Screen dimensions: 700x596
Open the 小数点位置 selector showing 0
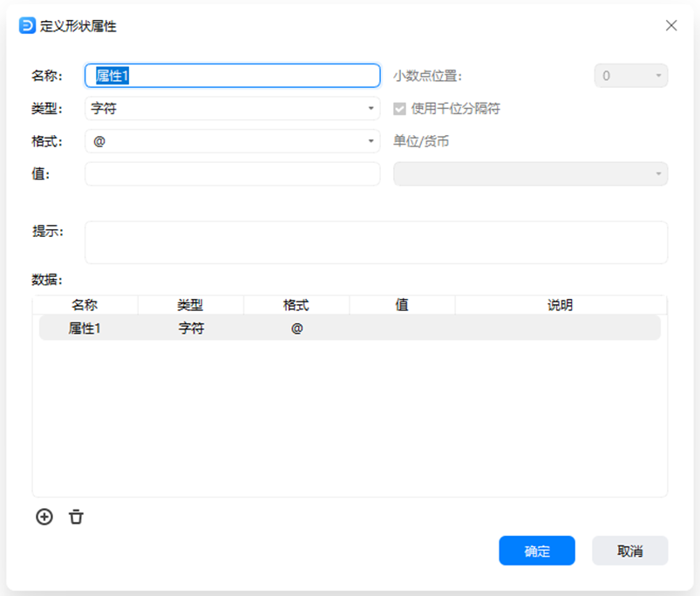pos(630,76)
